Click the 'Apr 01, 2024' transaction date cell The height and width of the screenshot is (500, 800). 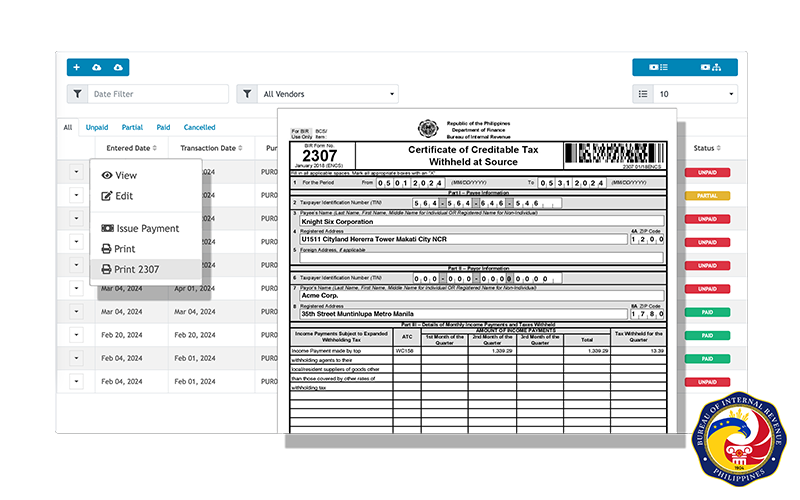[x=195, y=289]
